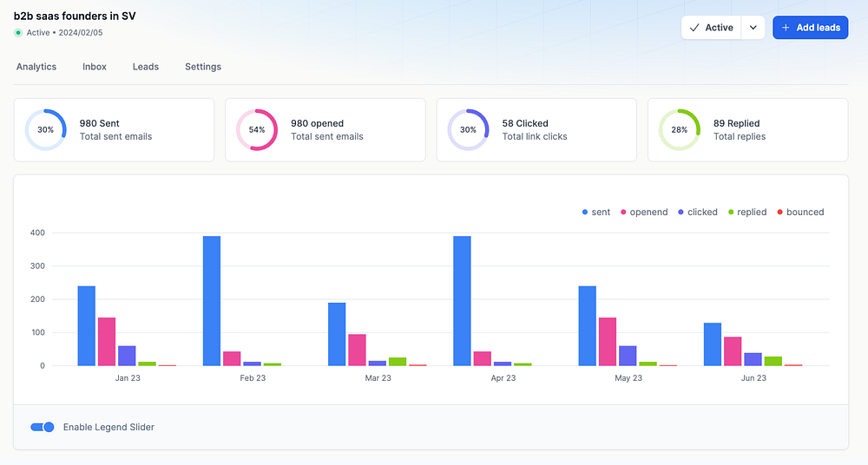Click the blue sent bar for Apr 23
The width and height of the screenshot is (868, 465).
pyautogui.click(x=463, y=300)
